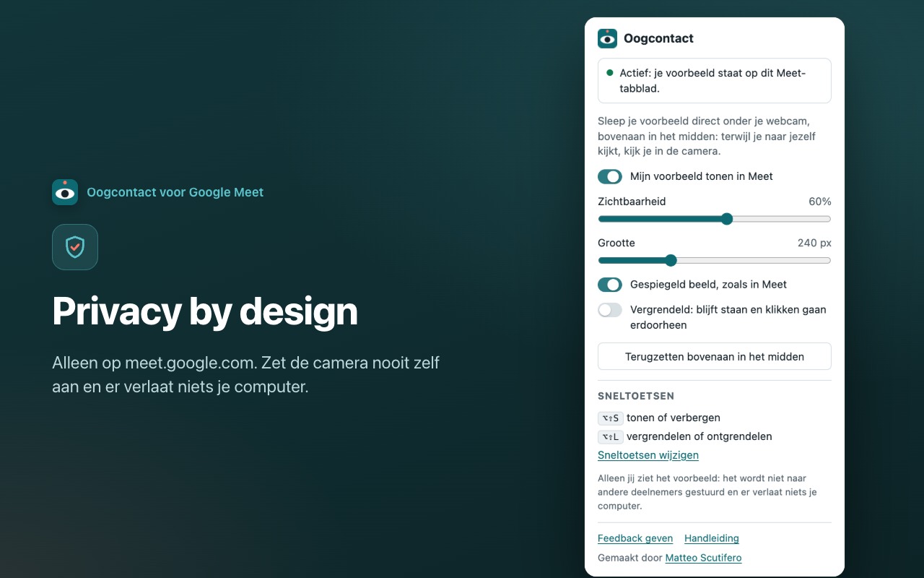This screenshot has height=578, width=924.
Task: Click the Privacy by design headline
Action: 205,311
